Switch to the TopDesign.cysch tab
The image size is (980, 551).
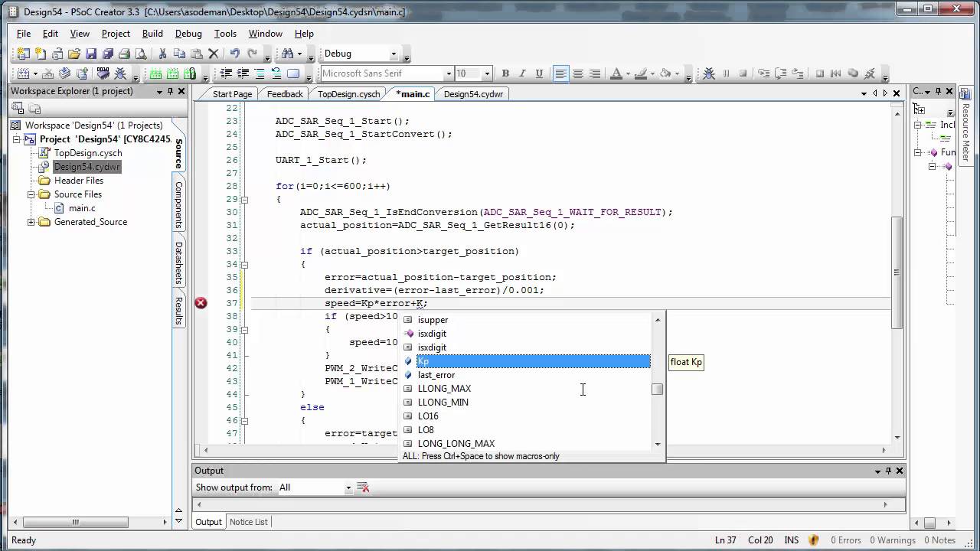coord(348,94)
